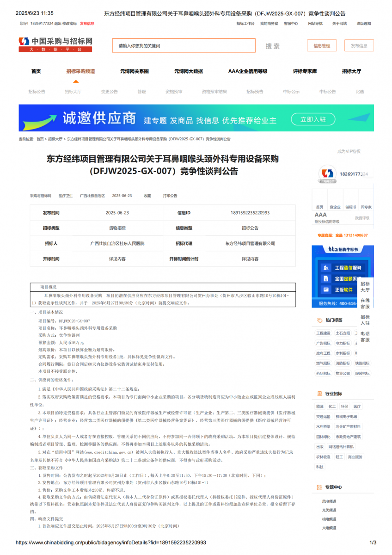The height and width of the screenshot is (555, 392).
Task: Open the 风电频道 topic link
Action: tap(329, 501)
